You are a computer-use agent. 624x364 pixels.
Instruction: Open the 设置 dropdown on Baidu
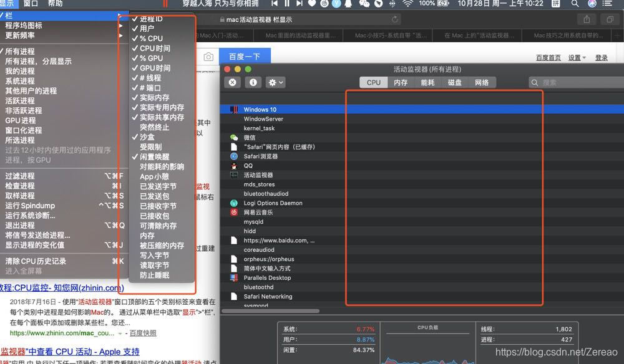coord(577,57)
